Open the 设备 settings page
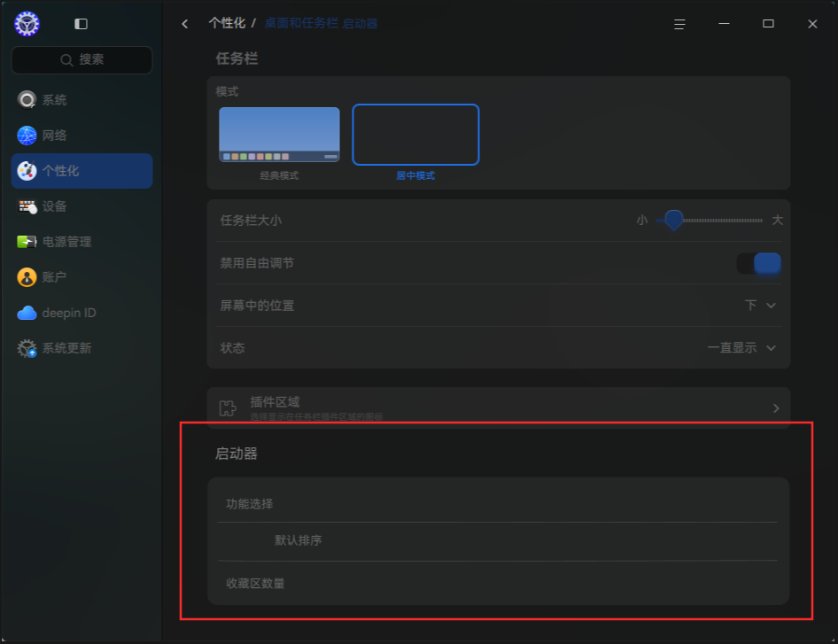This screenshot has height=644, width=838. click(81, 206)
